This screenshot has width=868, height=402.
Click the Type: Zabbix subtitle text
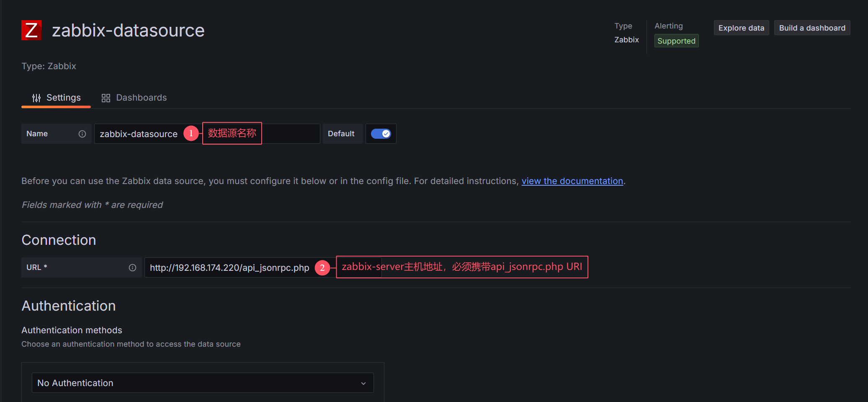point(49,66)
